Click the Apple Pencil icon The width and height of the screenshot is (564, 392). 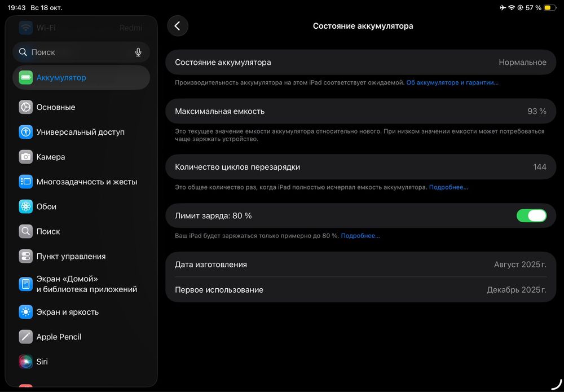pyautogui.click(x=25, y=337)
